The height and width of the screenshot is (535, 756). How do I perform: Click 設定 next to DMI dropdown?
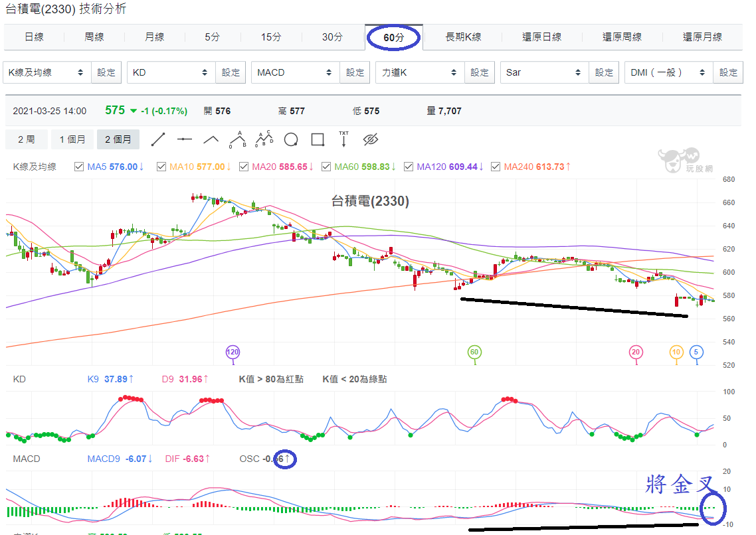click(x=729, y=72)
